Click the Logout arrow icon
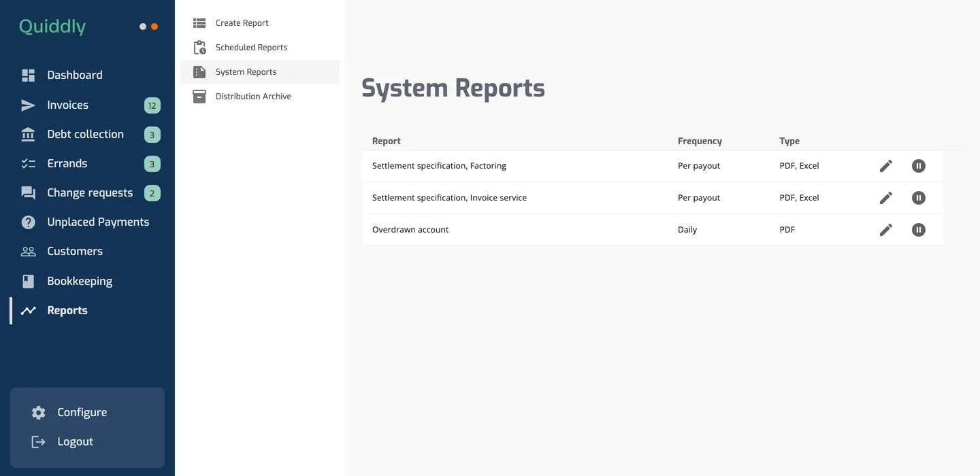 (39, 442)
